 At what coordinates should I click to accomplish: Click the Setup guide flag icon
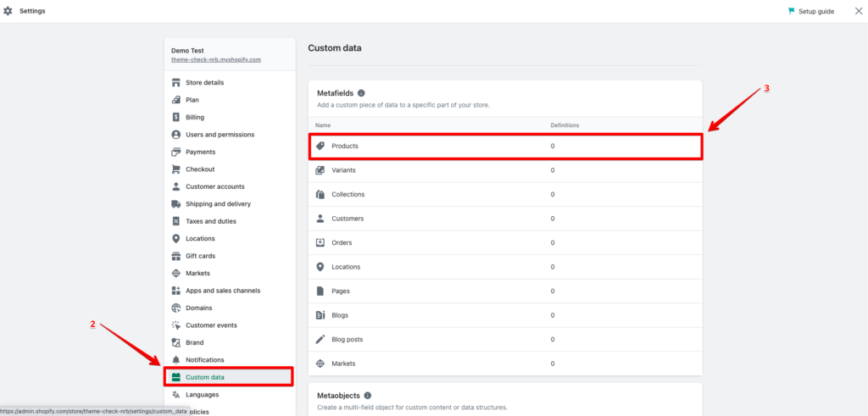point(792,11)
